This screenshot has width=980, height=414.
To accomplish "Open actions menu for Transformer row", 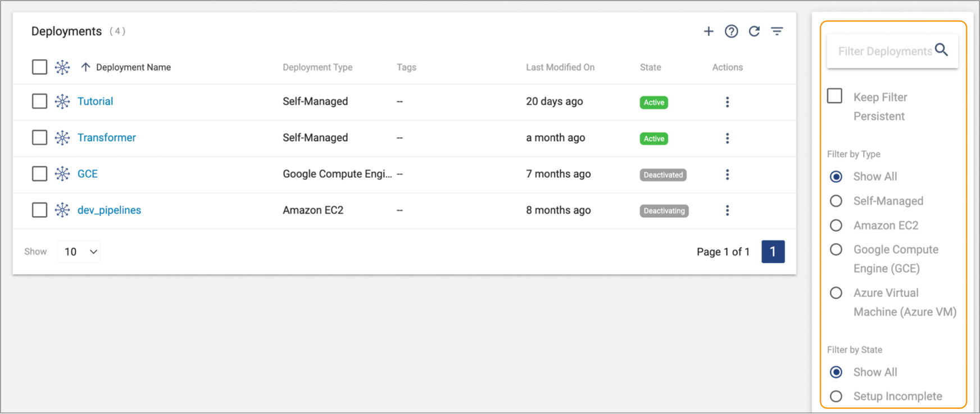I will click(x=727, y=138).
